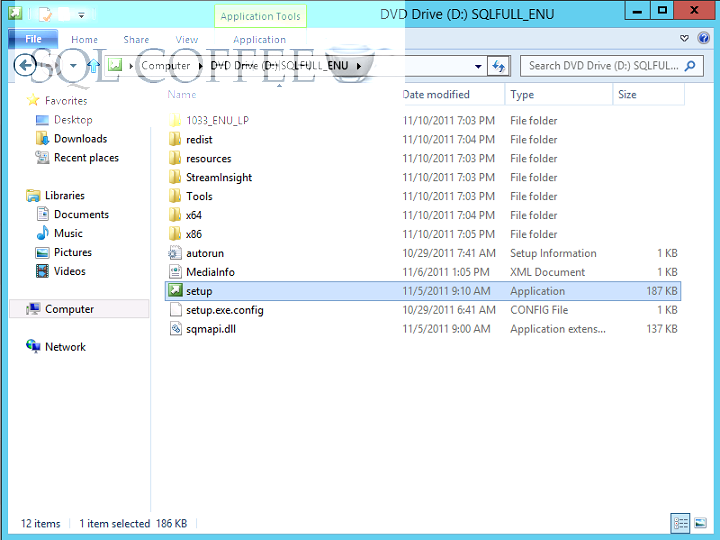The image size is (720, 540).
Task: Open the Application ribbon tab
Action: pyautogui.click(x=259, y=39)
